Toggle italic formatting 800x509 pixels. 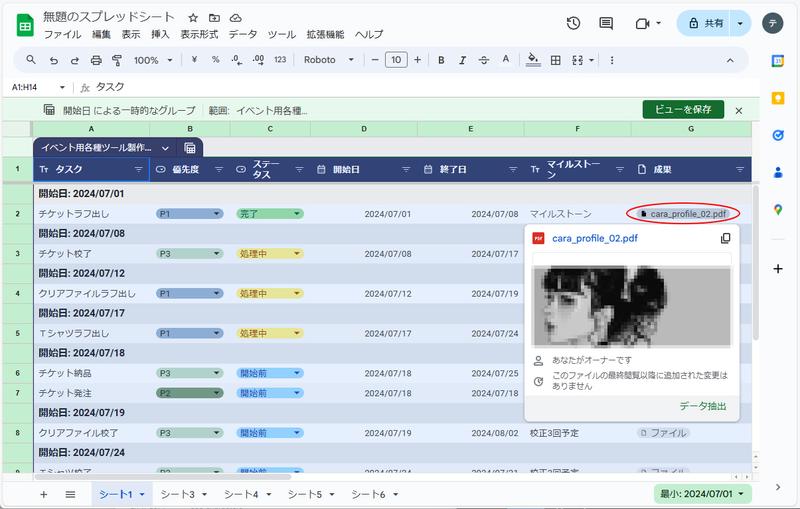coord(463,60)
